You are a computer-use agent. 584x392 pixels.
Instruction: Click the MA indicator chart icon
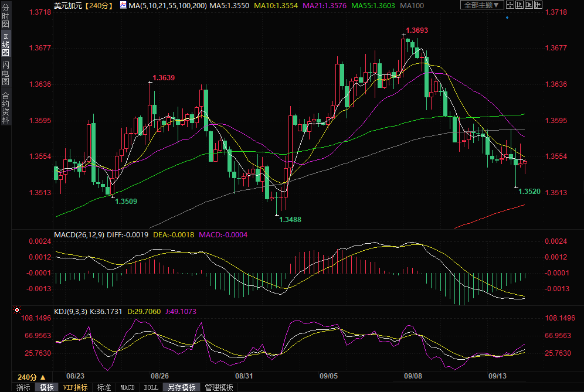coord(123,5)
